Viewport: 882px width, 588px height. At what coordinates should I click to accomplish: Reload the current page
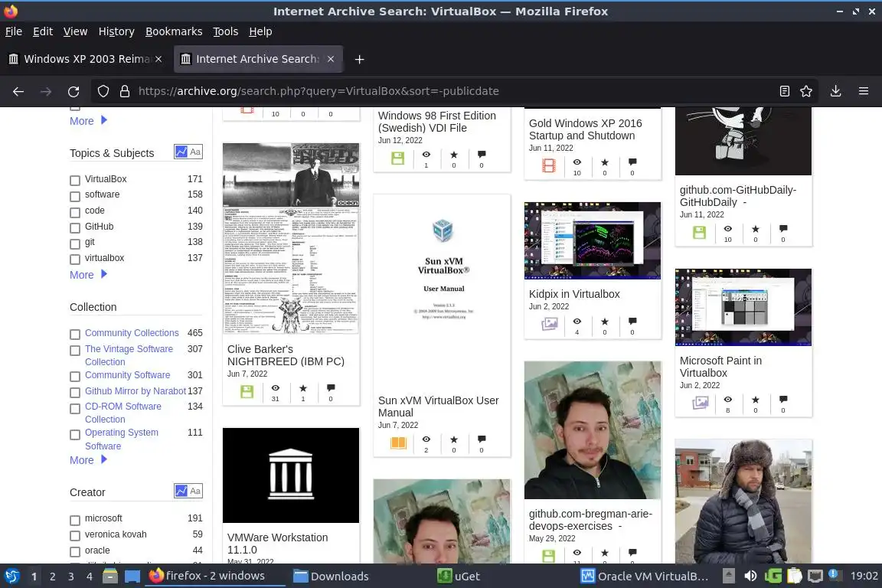pos(73,91)
